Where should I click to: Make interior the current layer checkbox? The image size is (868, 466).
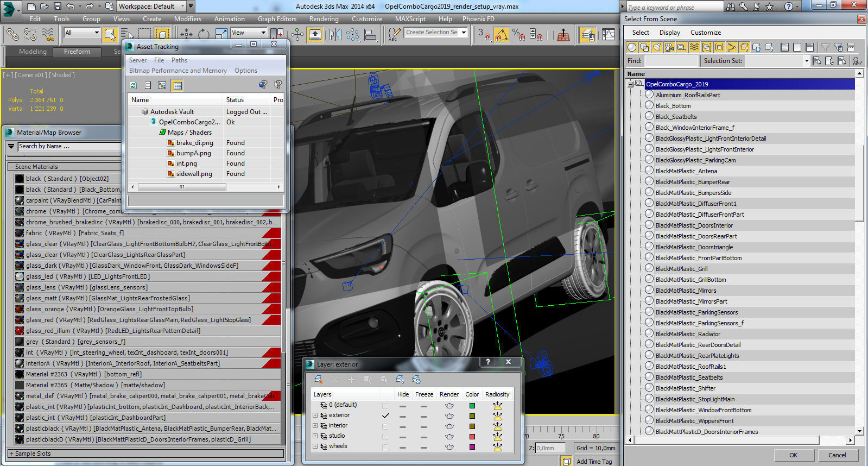click(x=385, y=426)
